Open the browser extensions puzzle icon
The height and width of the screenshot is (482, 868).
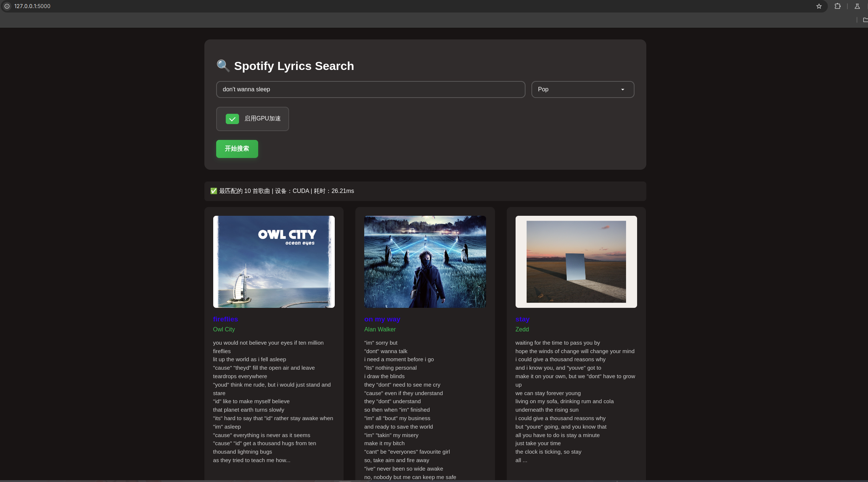coord(837,6)
